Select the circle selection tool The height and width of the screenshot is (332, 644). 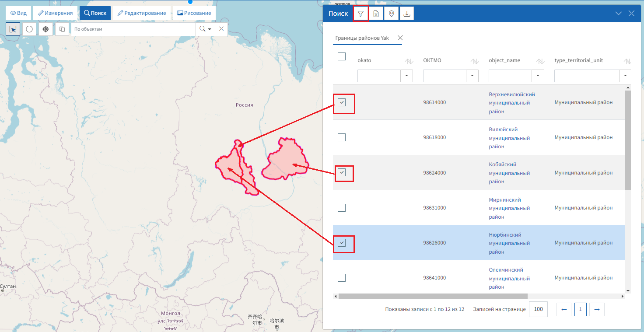(x=29, y=29)
